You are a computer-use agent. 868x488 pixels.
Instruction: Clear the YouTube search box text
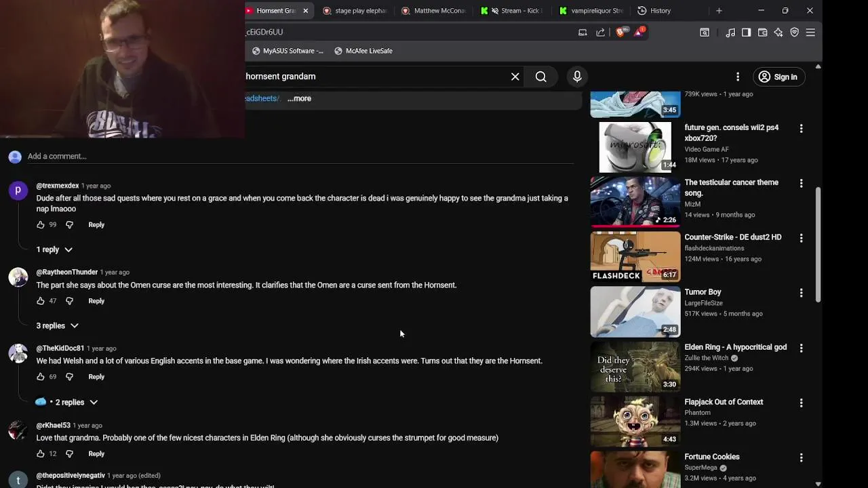[515, 77]
